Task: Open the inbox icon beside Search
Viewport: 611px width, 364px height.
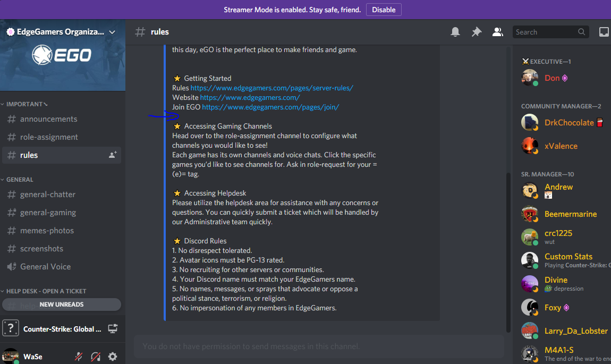Action: [604, 32]
